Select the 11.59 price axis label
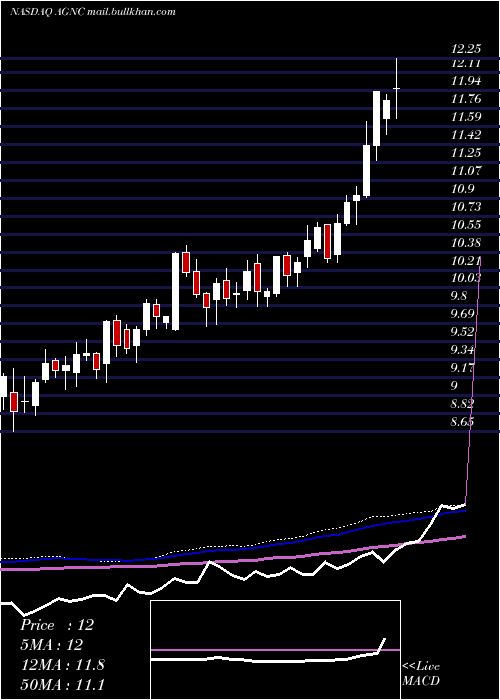 click(466, 117)
